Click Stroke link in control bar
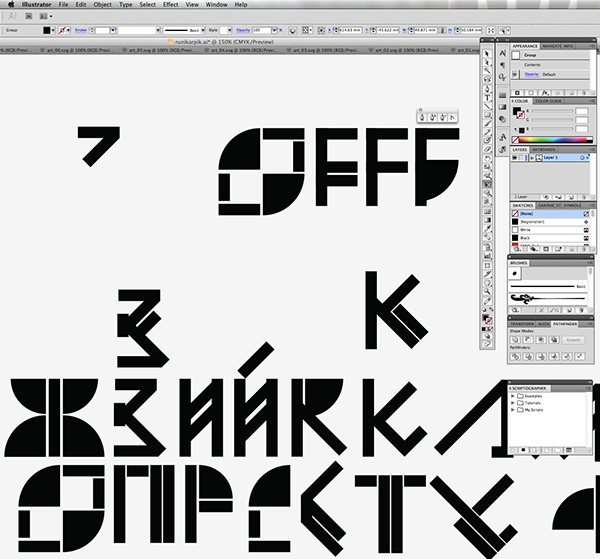The height and width of the screenshot is (559, 600). coord(80,30)
